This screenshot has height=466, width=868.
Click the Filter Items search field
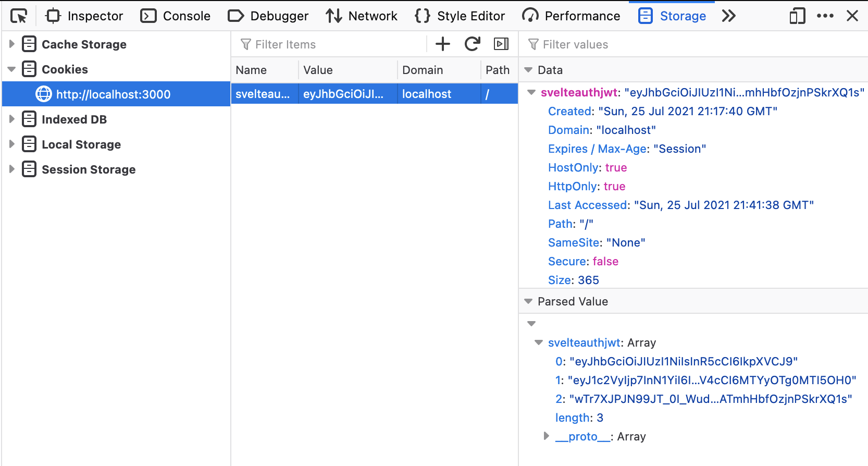(x=333, y=44)
